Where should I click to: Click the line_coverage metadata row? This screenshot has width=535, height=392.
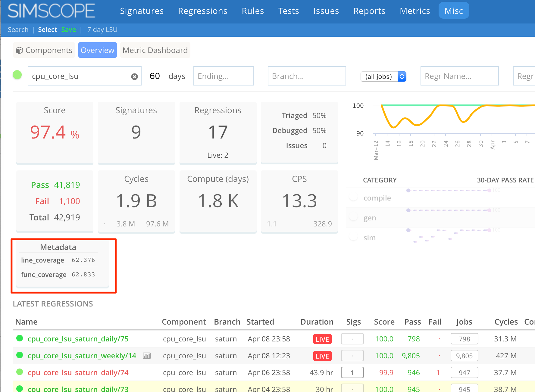58,260
